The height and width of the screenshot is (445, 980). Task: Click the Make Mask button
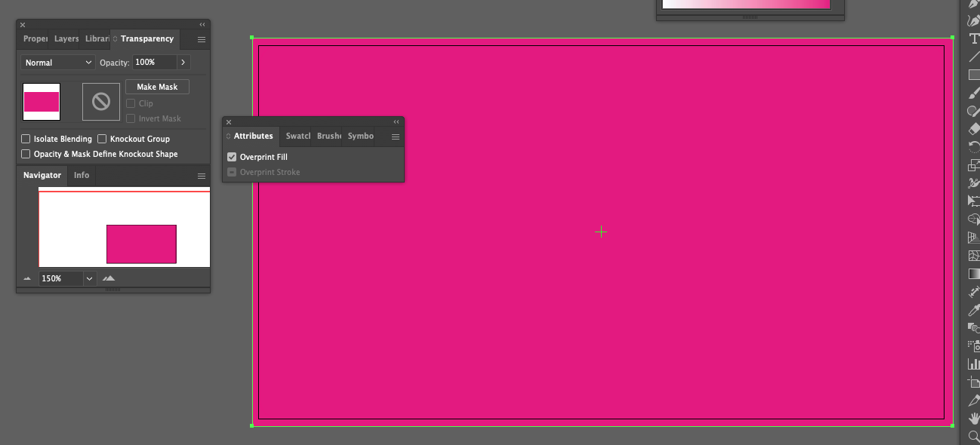pyautogui.click(x=157, y=87)
